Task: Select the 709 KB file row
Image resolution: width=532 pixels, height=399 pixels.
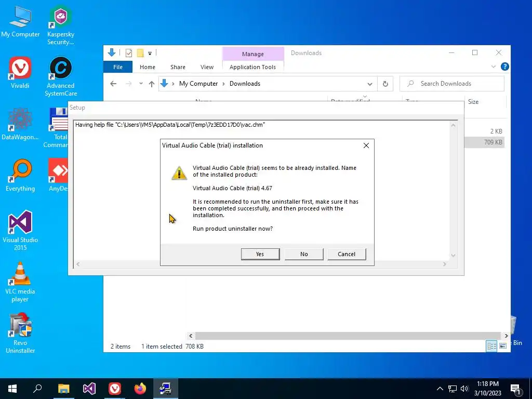Action: coord(484,142)
